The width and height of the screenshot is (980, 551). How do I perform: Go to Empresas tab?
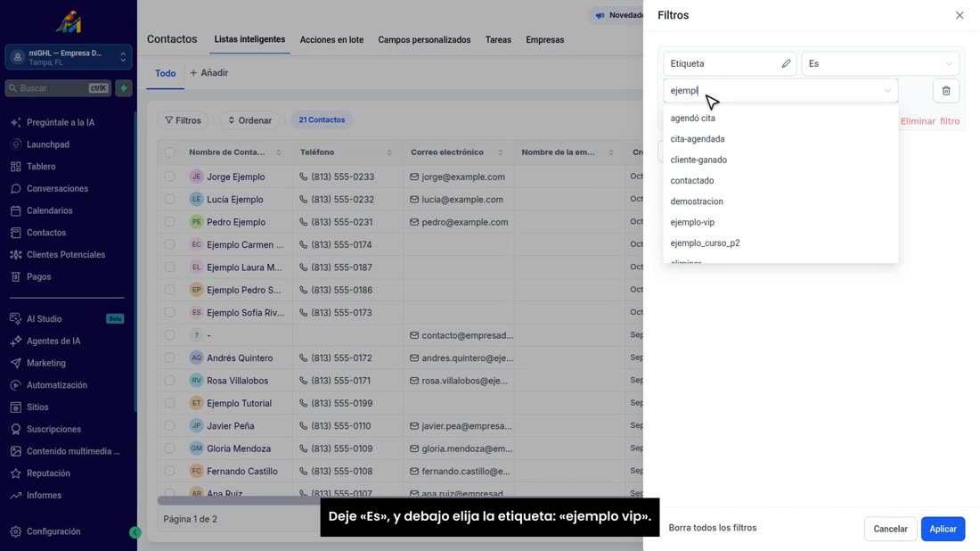[544, 40]
